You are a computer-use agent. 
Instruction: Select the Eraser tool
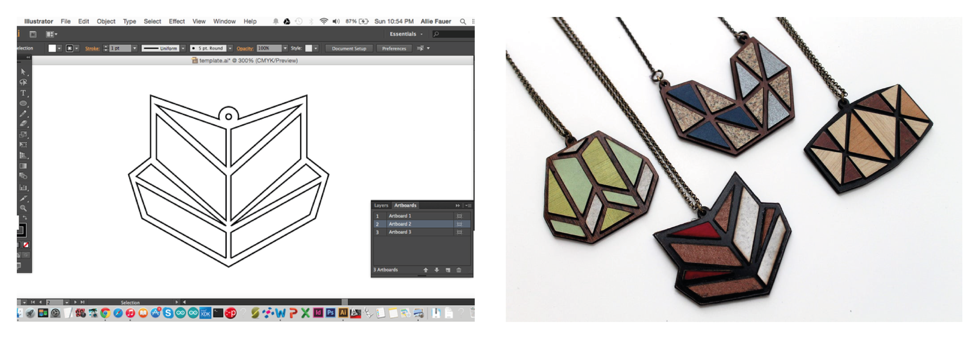[23, 123]
